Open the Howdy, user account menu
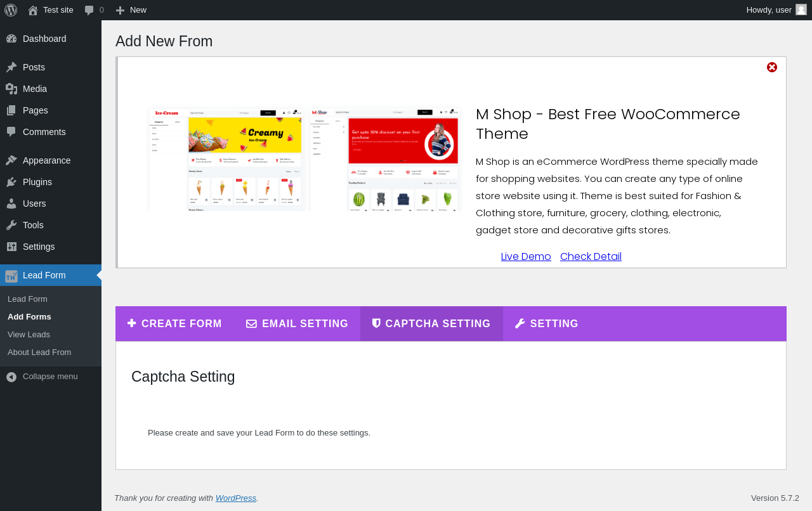 (776, 10)
